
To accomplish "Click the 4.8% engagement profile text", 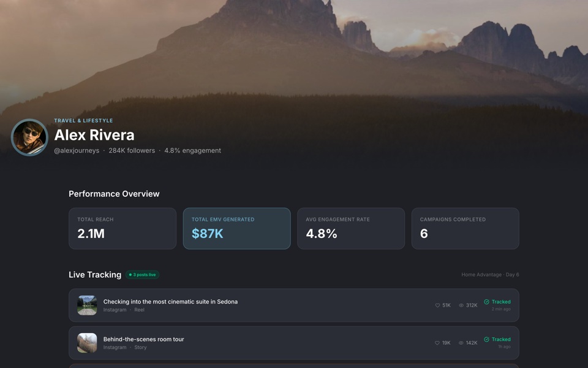I will (x=192, y=151).
